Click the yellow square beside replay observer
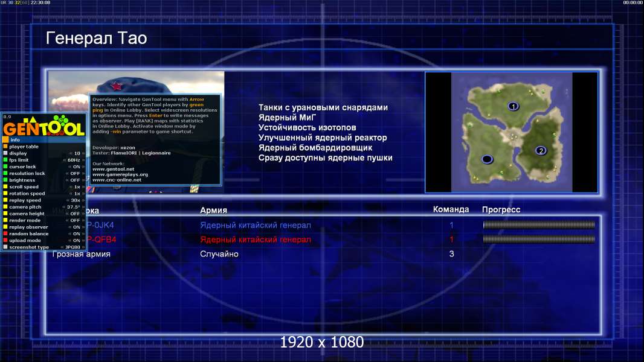 tap(5, 227)
